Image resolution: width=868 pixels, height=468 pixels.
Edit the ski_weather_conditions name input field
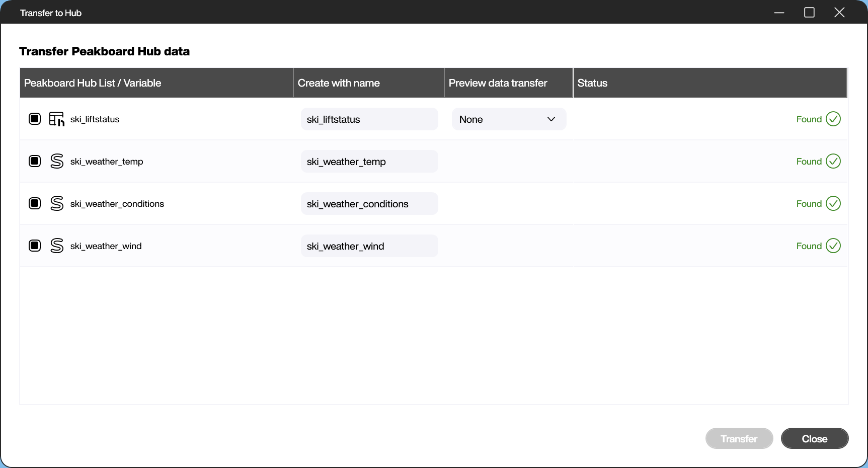(x=369, y=204)
